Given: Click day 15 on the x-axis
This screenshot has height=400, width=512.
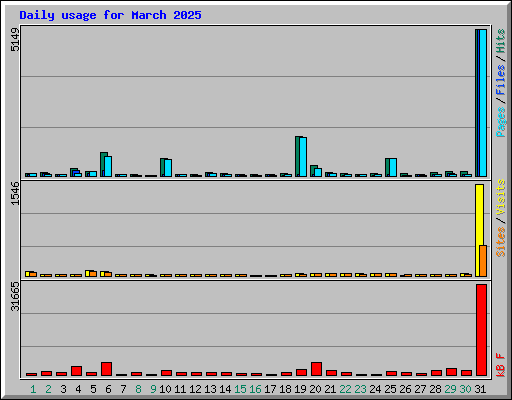Looking at the screenshot, I should tap(240, 389).
